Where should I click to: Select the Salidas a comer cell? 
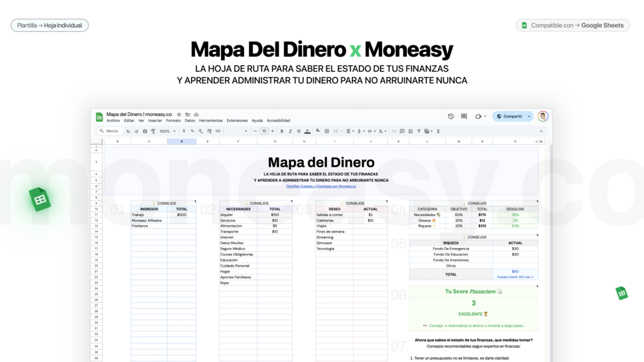334,215
